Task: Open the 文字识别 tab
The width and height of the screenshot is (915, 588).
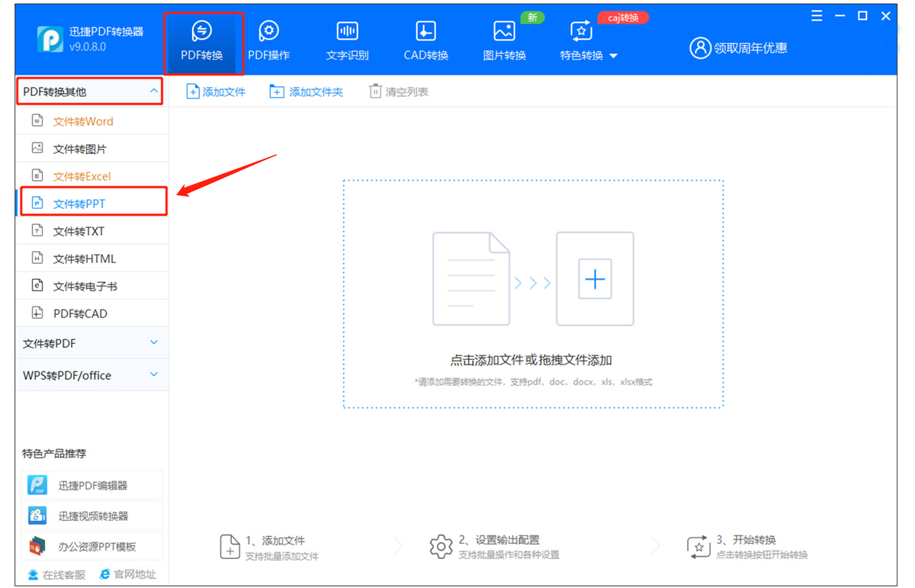Action: 347,42
